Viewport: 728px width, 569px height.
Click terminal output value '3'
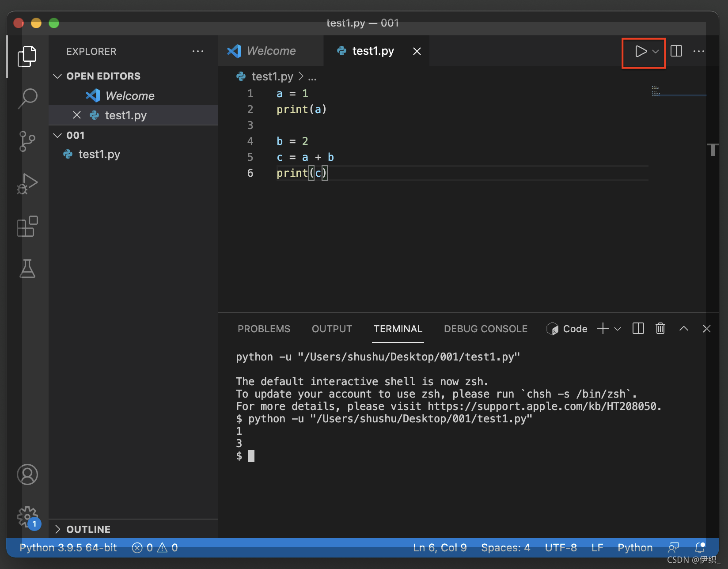(239, 444)
